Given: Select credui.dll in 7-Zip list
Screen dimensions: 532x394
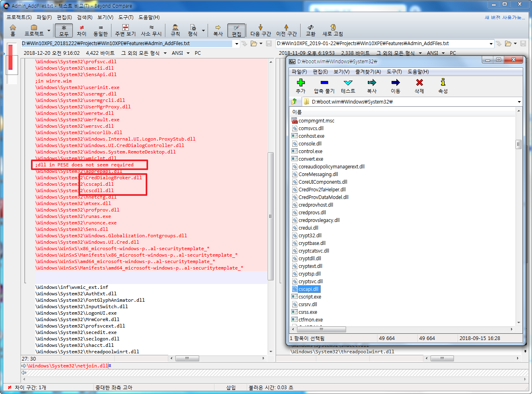Looking at the screenshot, I should click(x=308, y=228).
